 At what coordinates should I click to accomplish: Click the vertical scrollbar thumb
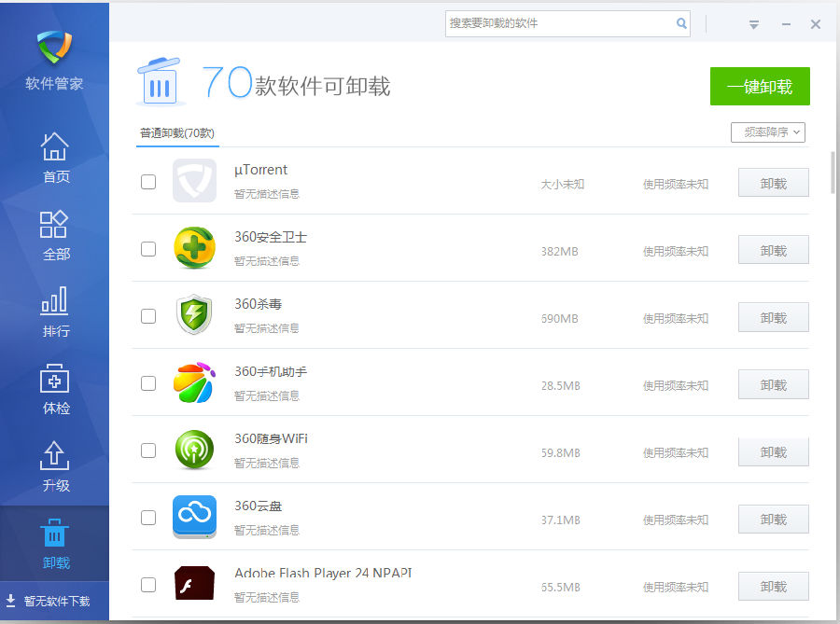832,173
